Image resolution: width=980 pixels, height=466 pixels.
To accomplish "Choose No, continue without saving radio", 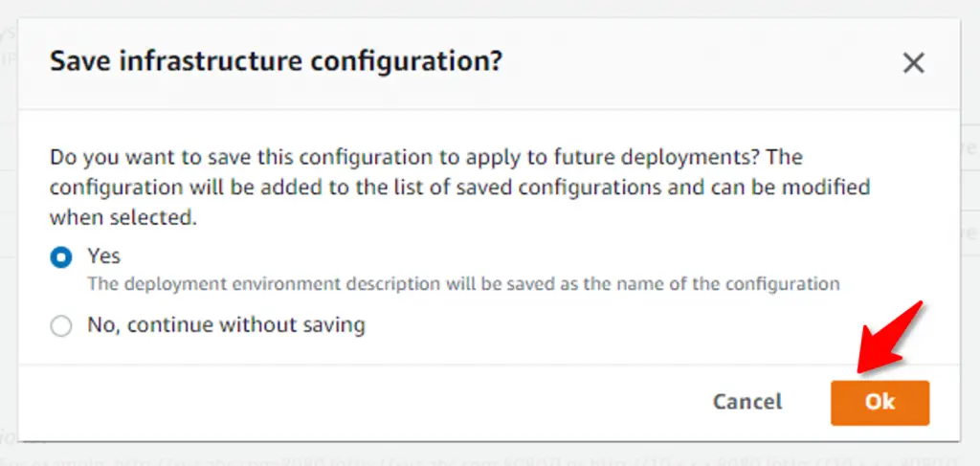I will (x=61, y=325).
